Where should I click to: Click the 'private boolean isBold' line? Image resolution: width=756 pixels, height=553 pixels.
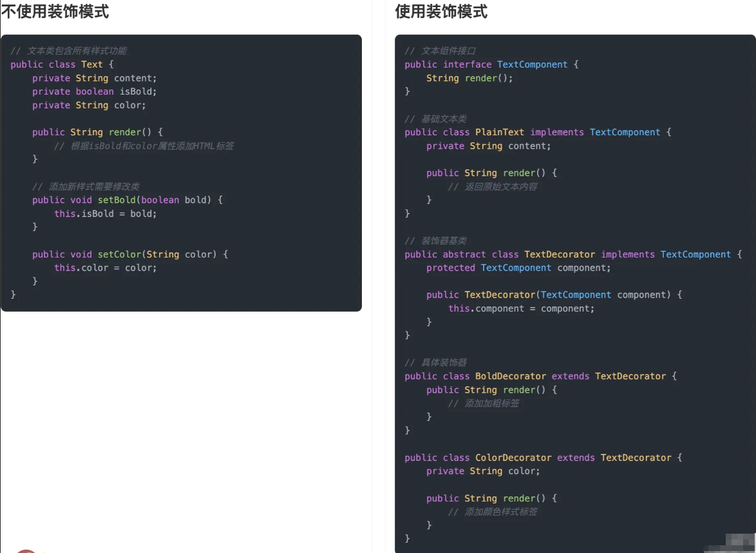pyautogui.click(x=95, y=91)
